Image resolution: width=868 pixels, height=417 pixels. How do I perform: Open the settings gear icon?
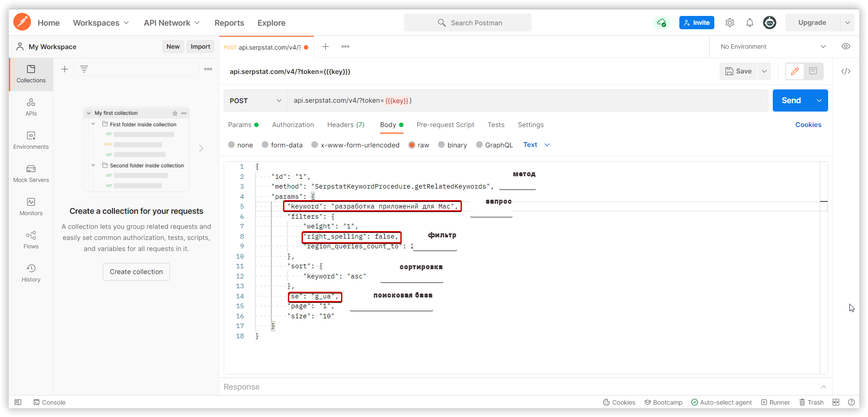pos(730,23)
